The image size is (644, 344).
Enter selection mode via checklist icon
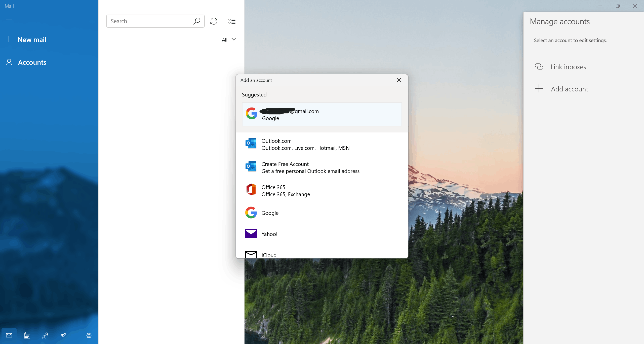[232, 21]
